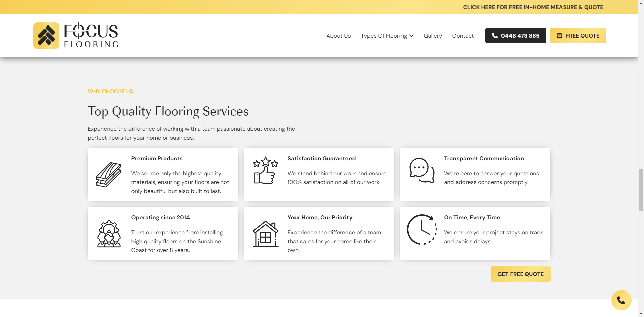Image resolution: width=644 pixels, height=317 pixels.
Task: Click the clock On Time icon
Action: tap(422, 229)
